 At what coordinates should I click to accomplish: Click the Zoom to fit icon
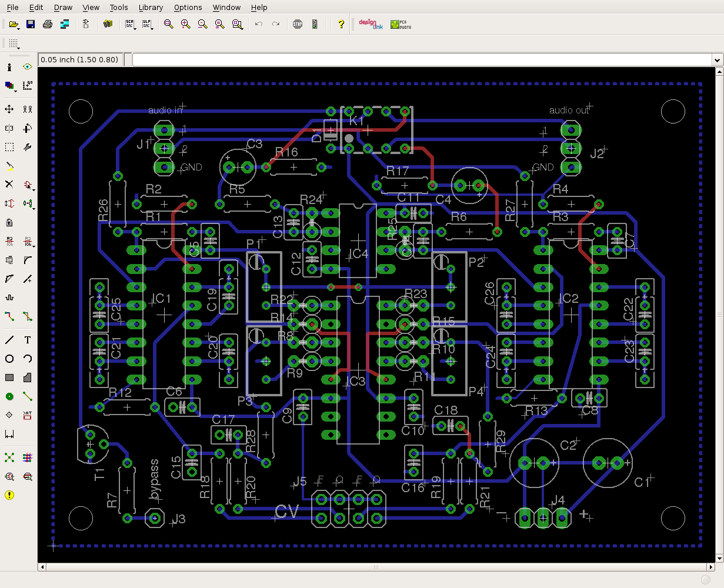(169, 24)
